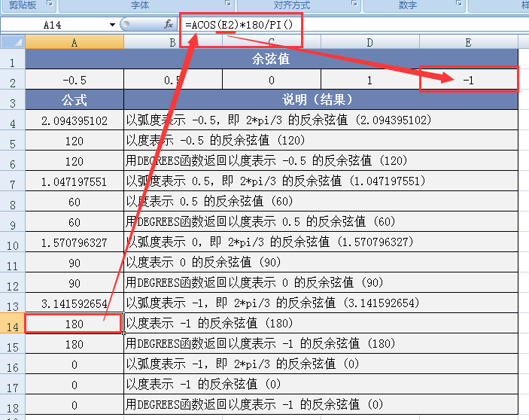The image size is (529, 420).
Task: Click the formula bar with ACOS formula
Action: click(x=354, y=25)
